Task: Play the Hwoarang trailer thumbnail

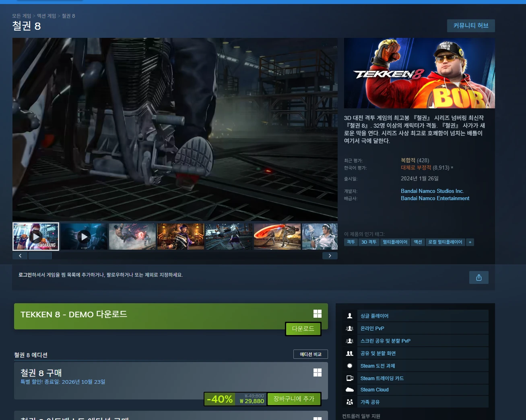Action: click(36, 236)
